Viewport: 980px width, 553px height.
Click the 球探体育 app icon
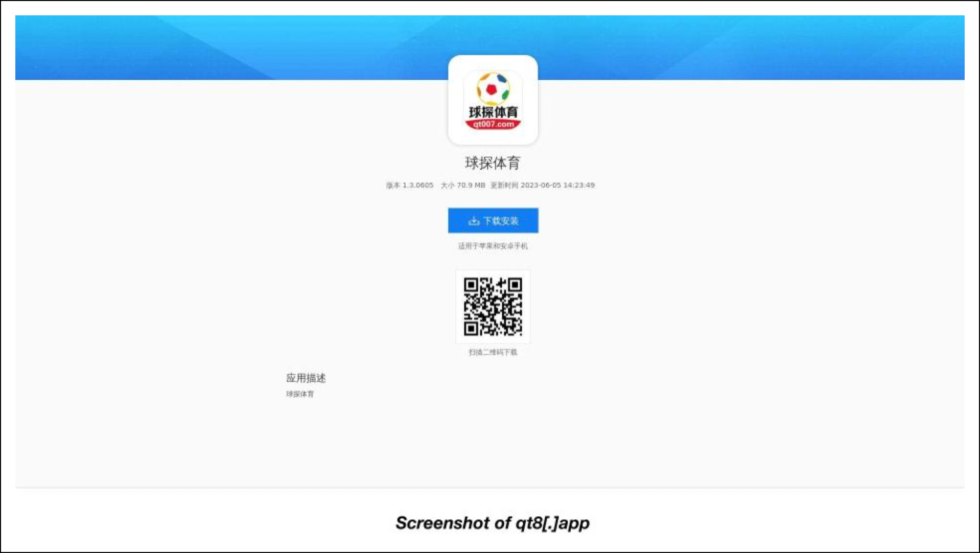(x=493, y=100)
